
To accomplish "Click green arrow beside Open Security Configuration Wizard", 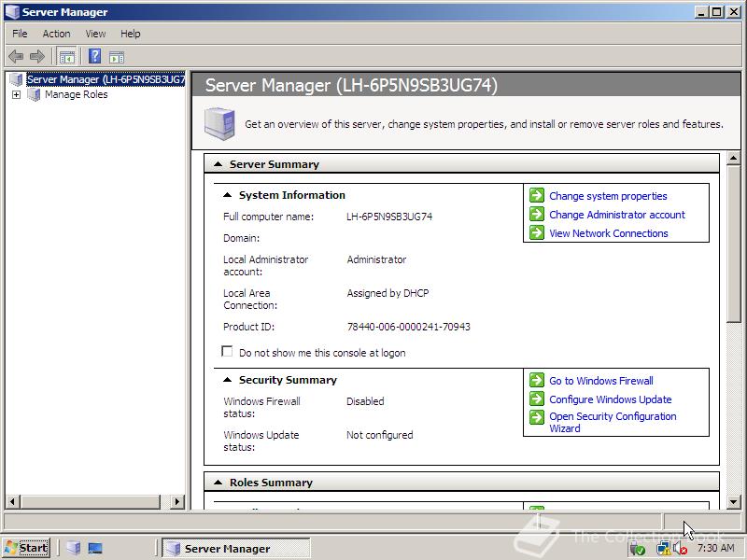I will pyautogui.click(x=537, y=417).
